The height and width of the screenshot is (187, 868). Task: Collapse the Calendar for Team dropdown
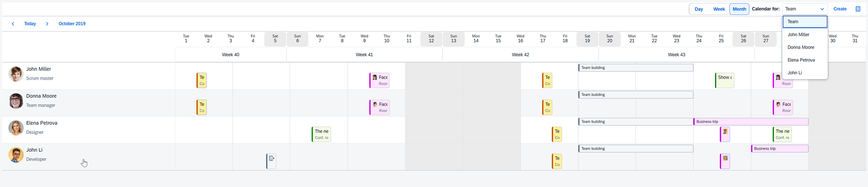tap(805, 9)
